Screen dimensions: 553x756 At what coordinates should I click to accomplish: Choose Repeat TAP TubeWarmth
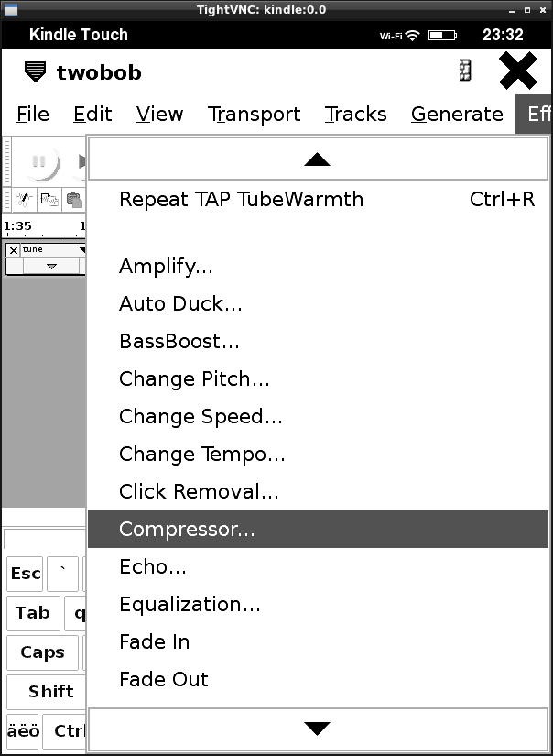click(x=241, y=199)
